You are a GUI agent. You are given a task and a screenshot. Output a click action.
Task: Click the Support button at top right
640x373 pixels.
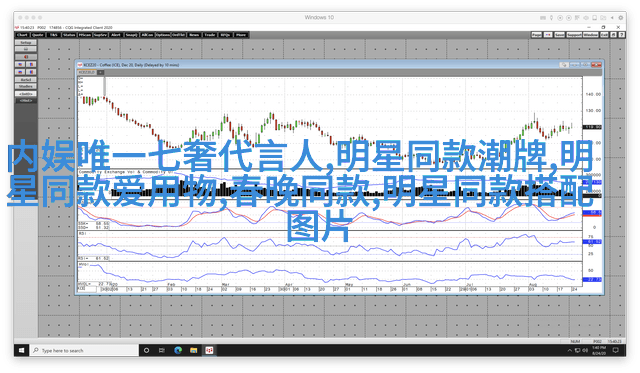(x=574, y=35)
